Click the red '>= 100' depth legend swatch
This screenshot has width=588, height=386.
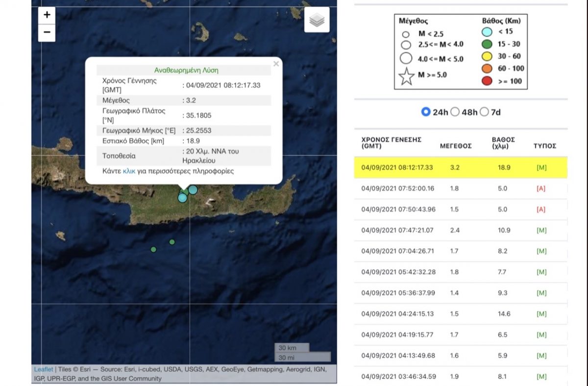click(x=487, y=81)
